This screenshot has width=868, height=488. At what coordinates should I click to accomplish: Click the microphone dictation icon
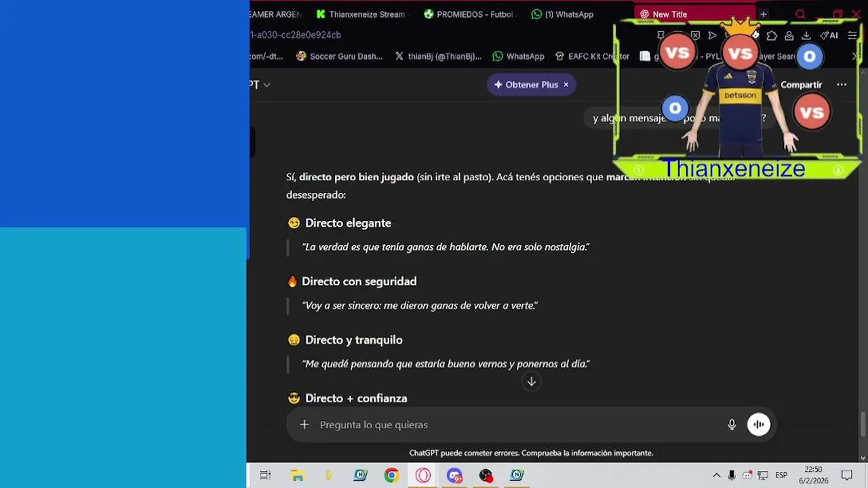pyautogui.click(x=732, y=424)
